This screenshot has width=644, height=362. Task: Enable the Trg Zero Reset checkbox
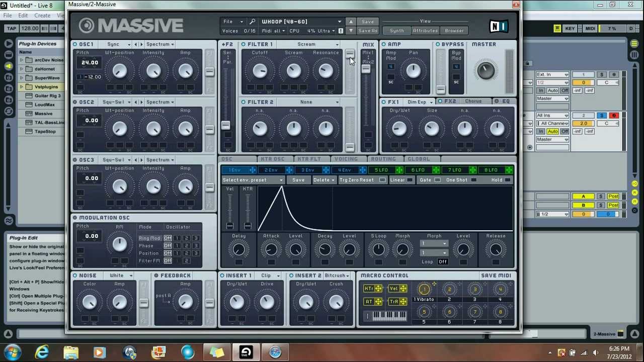[383, 180]
